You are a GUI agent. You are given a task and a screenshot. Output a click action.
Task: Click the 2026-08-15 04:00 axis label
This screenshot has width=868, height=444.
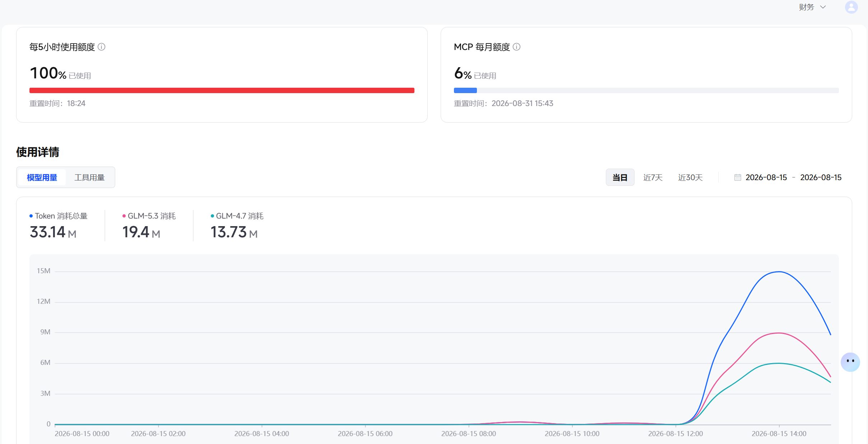(262, 434)
